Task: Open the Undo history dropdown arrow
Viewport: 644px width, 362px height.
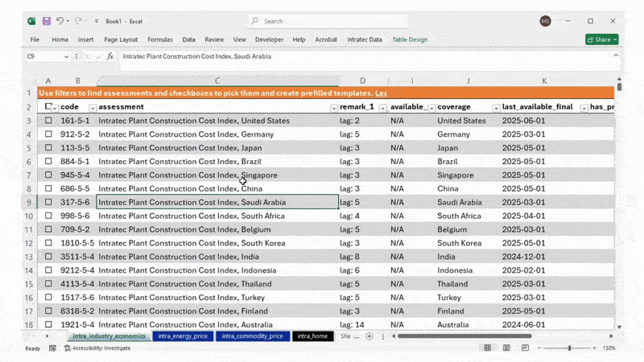Action: (68, 21)
